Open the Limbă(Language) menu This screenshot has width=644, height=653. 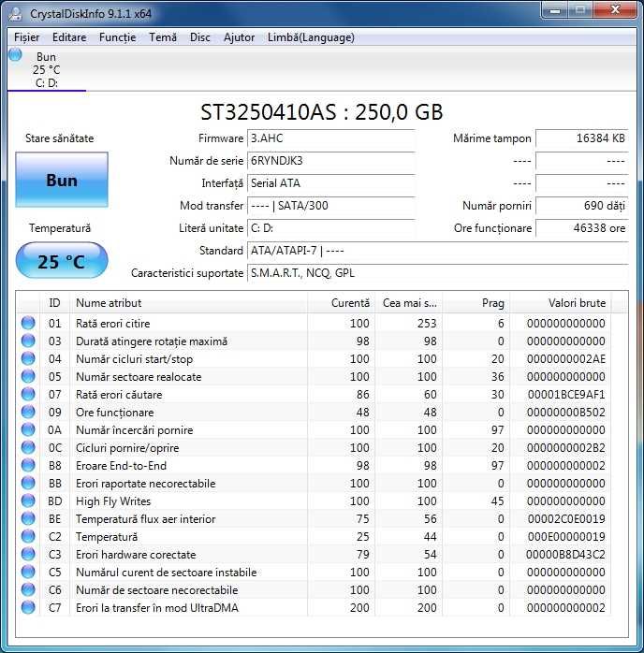[x=311, y=37]
